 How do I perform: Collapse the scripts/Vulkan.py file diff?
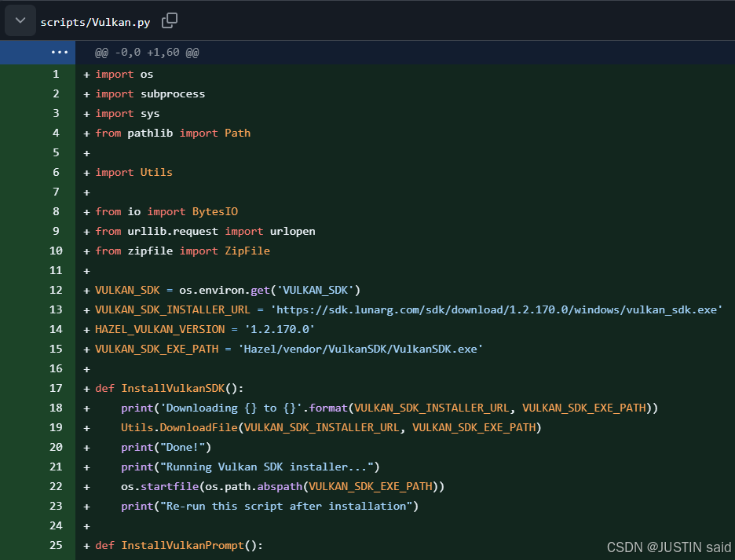coord(20,20)
